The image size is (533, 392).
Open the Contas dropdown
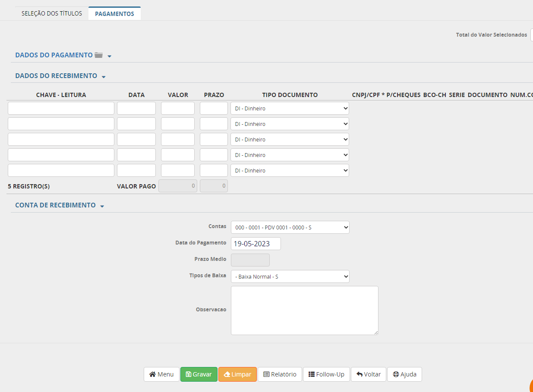(x=290, y=227)
